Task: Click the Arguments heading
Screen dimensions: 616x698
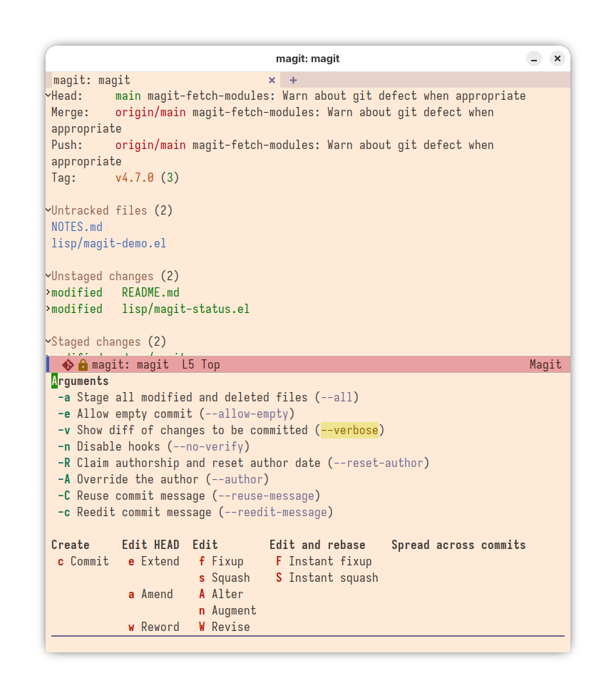Action: [80, 381]
